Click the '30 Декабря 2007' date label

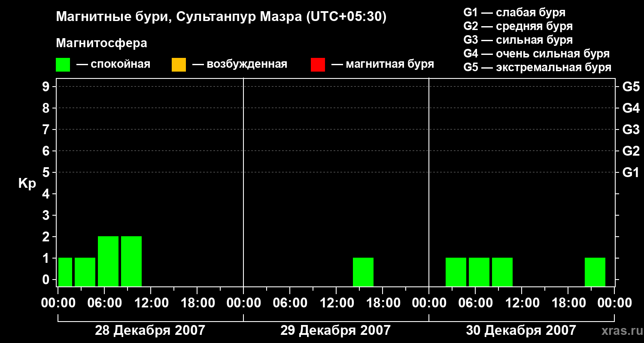pos(521,331)
